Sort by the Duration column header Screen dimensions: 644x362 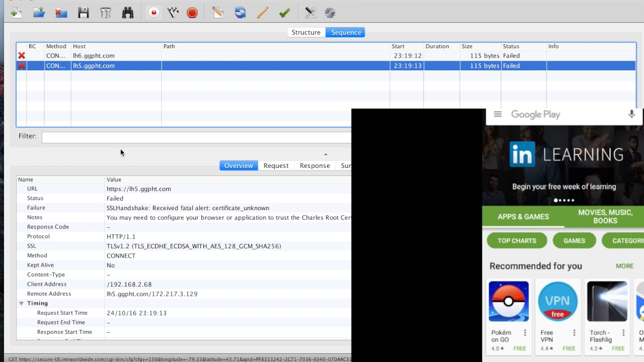tap(441, 46)
